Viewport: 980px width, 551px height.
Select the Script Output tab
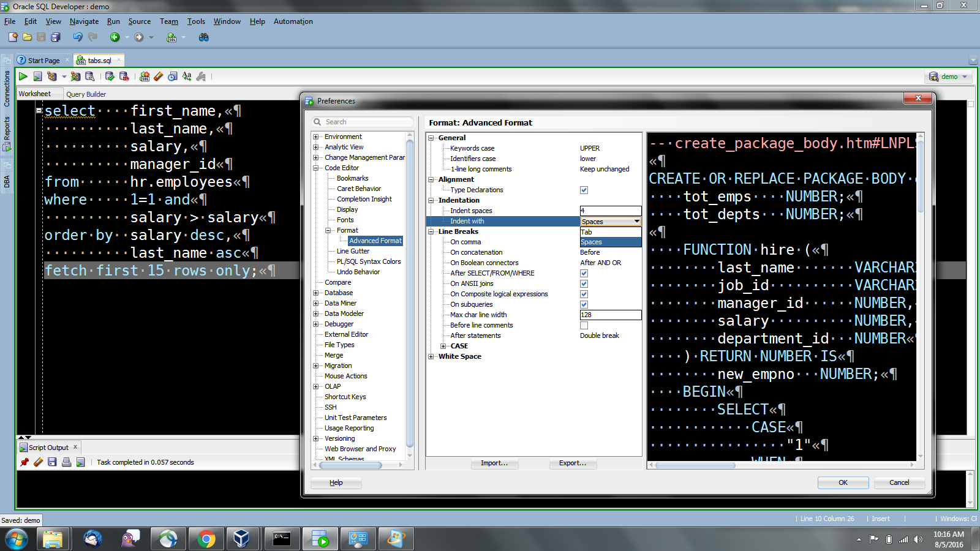48,448
